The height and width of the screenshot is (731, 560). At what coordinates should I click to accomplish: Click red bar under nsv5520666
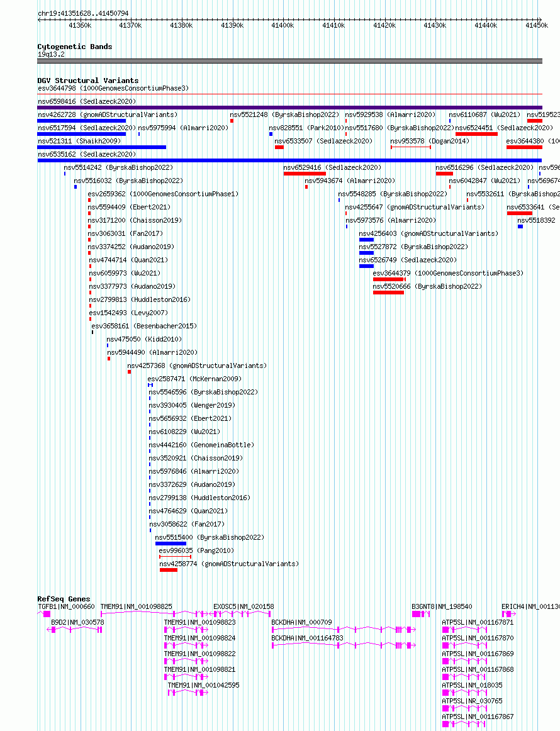pos(388,293)
